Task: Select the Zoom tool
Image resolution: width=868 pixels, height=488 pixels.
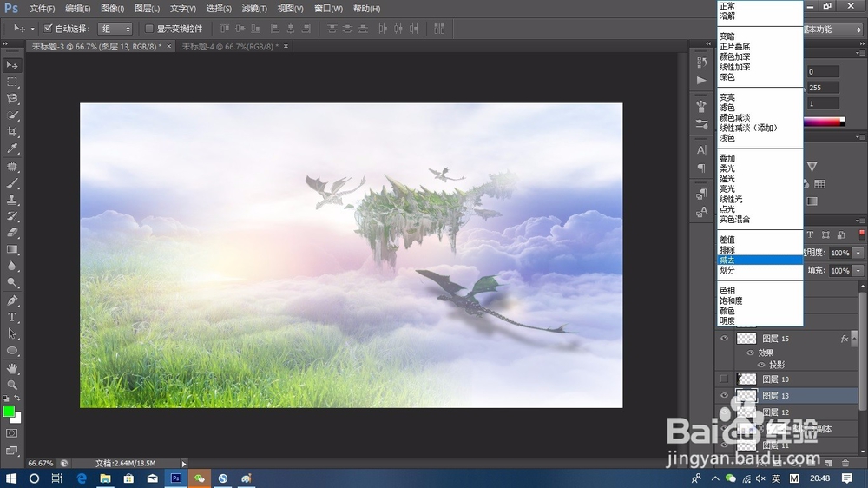Action: 11,385
